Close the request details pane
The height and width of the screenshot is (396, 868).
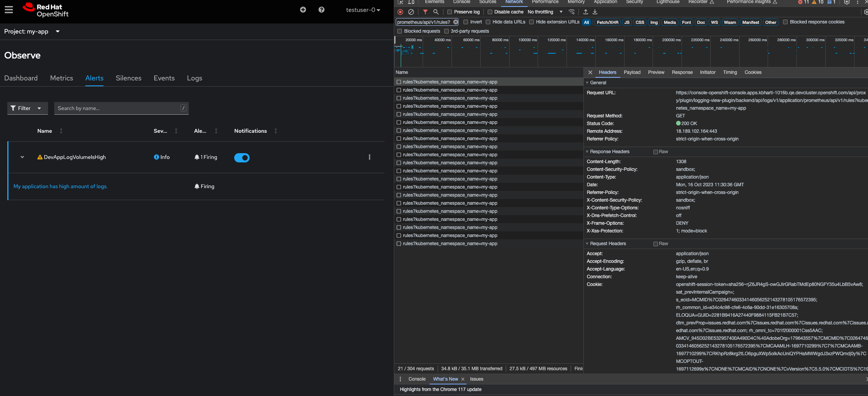tap(590, 72)
